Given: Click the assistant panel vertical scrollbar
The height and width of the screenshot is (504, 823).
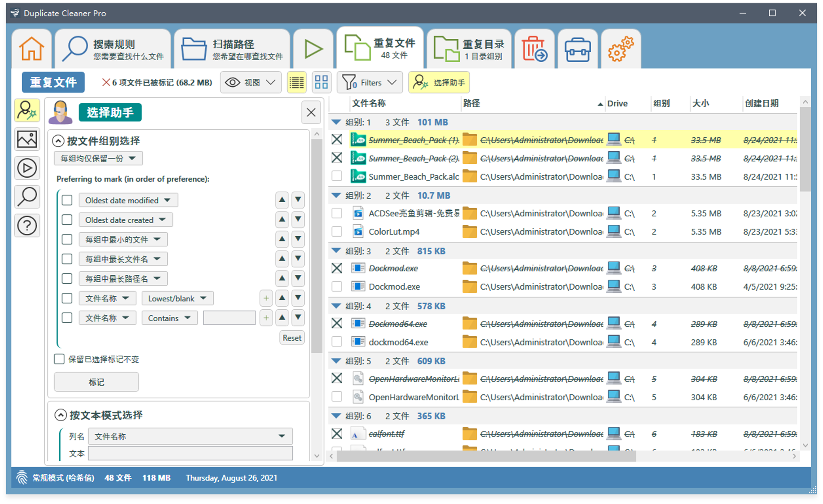Looking at the screenshot, I should point(317,246).
